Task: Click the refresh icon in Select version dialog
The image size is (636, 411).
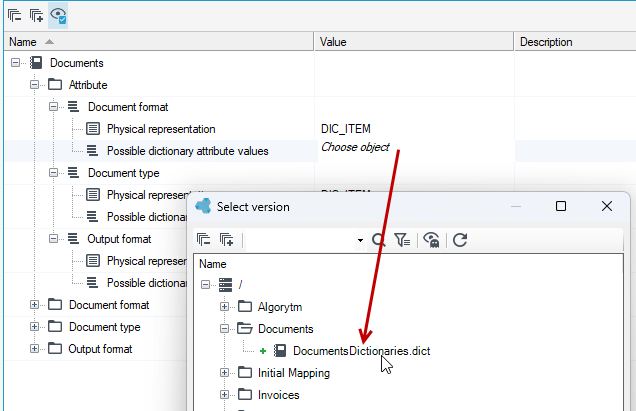Action: [460, 240]
